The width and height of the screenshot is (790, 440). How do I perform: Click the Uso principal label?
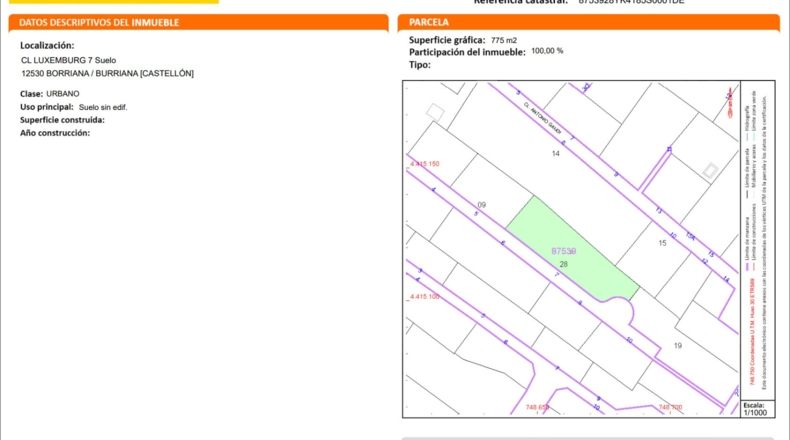coord(47,107)
